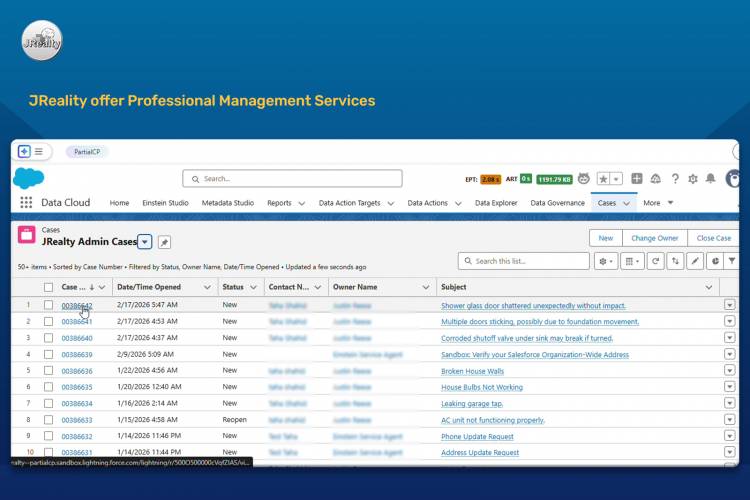
Task: Click the pink Cases object icon
Action: tap(27, 235)
